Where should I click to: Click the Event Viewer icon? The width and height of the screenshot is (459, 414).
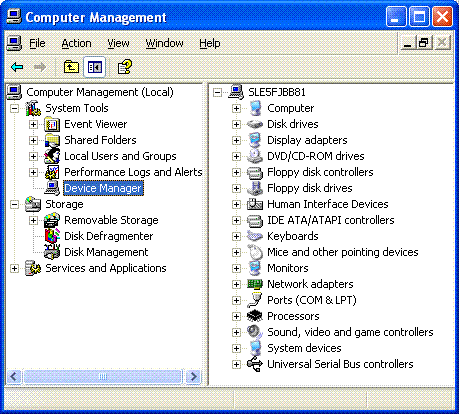[x=52, y=124]
